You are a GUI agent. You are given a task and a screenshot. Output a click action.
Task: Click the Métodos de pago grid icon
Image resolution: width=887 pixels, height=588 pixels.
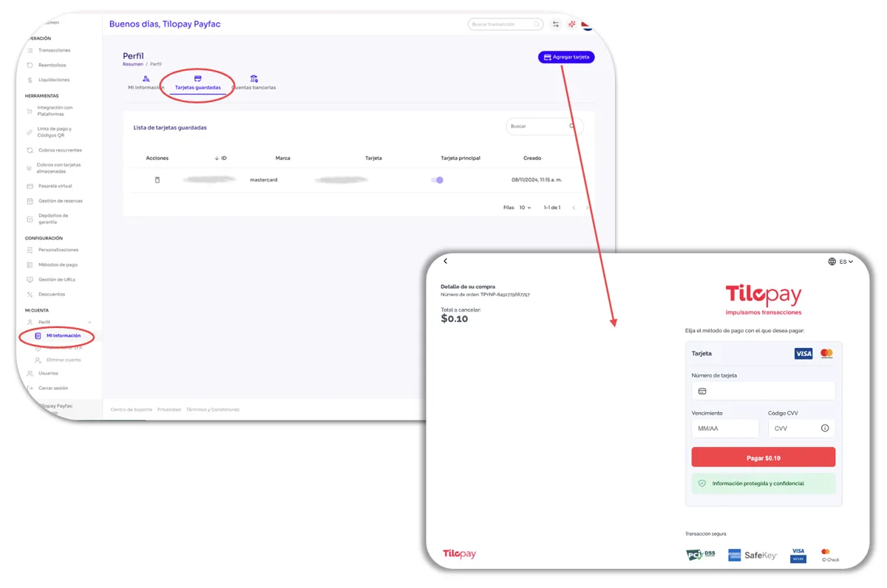coord(30,264)
